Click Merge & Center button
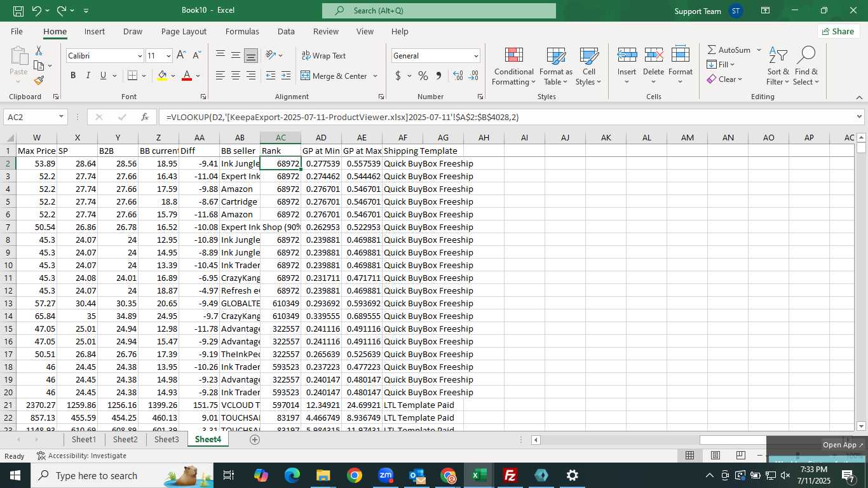The height and width of the screenshot is (488, 868). [x=334, y=76]
